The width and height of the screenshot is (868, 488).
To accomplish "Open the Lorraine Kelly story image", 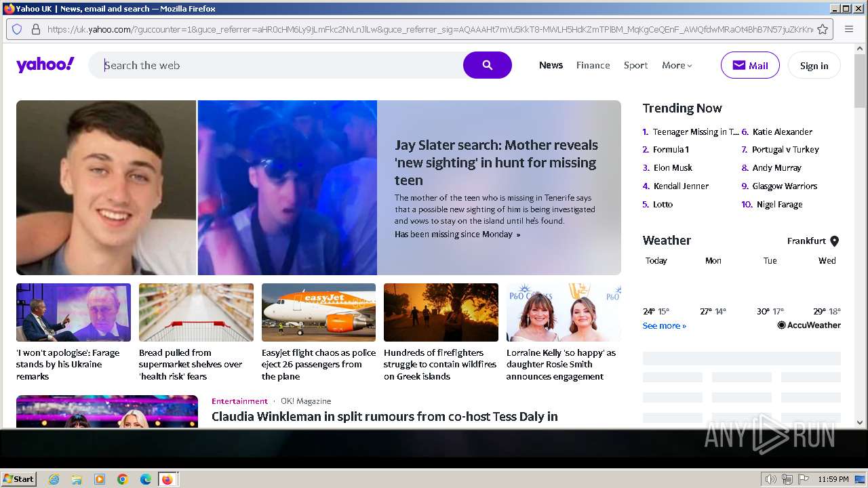I will tap(564, 312).
